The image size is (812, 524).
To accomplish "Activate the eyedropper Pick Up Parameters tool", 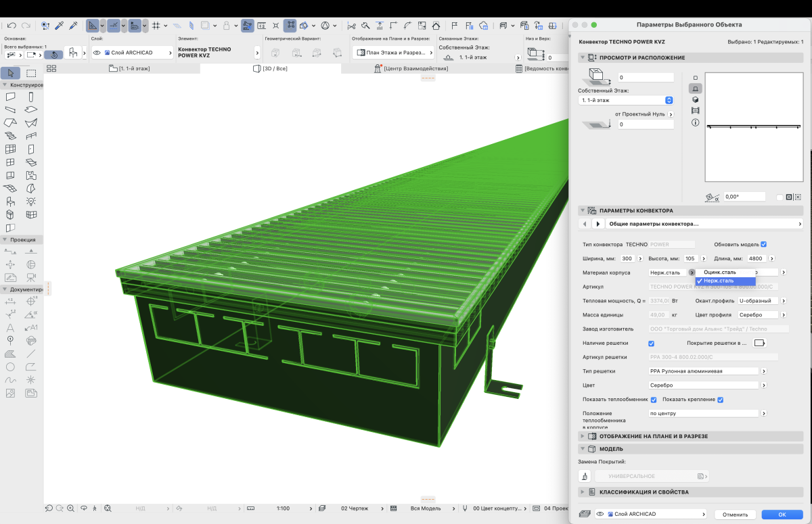I will tap(60, 26).
